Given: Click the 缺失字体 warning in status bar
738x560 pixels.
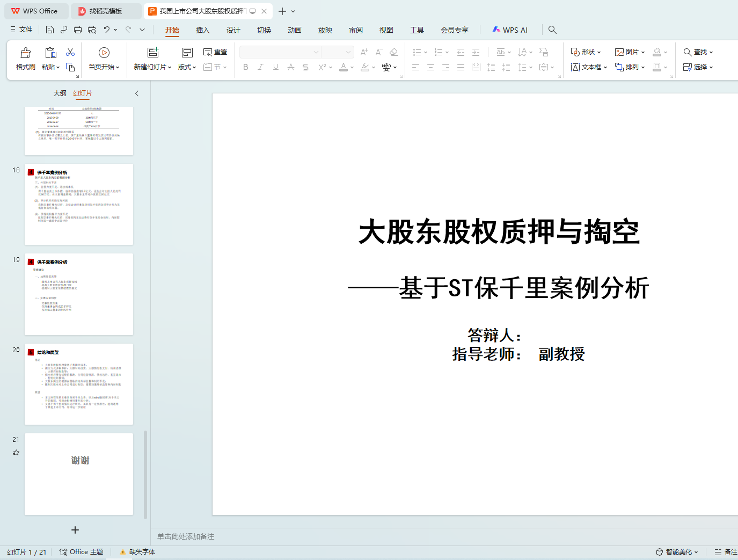Looking at the screenshot, I should coord(138,552).
